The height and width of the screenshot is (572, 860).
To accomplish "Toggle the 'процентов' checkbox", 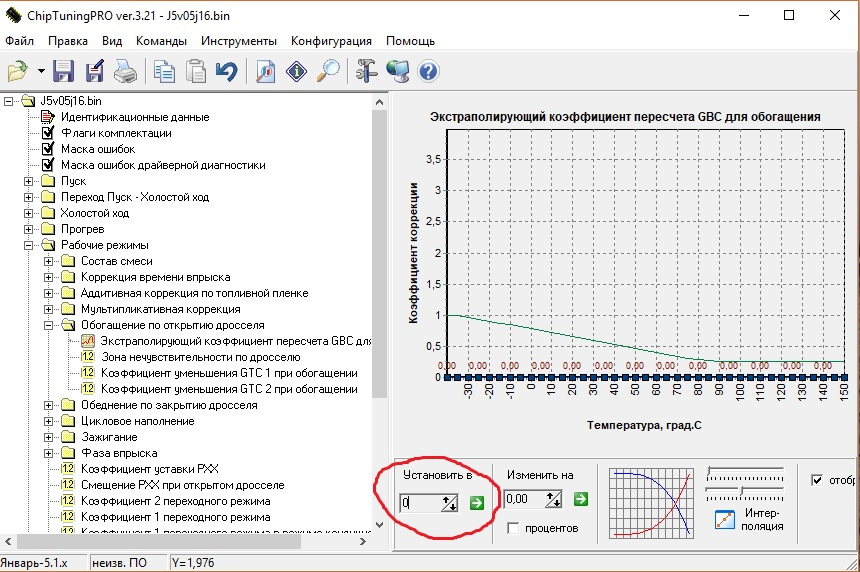I will pos(514,527).
